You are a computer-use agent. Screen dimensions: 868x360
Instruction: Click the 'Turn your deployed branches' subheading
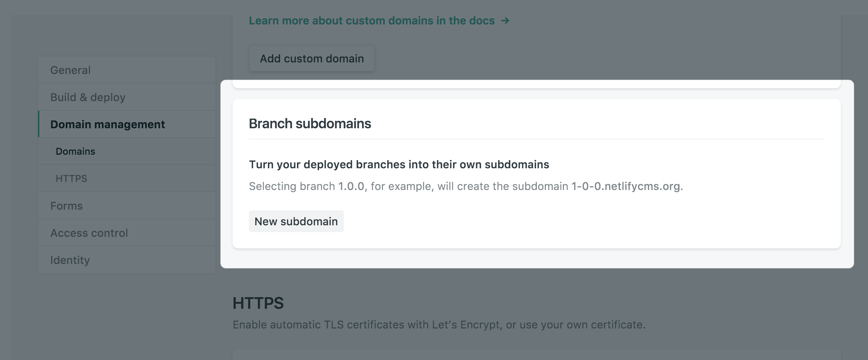point(399,165)
